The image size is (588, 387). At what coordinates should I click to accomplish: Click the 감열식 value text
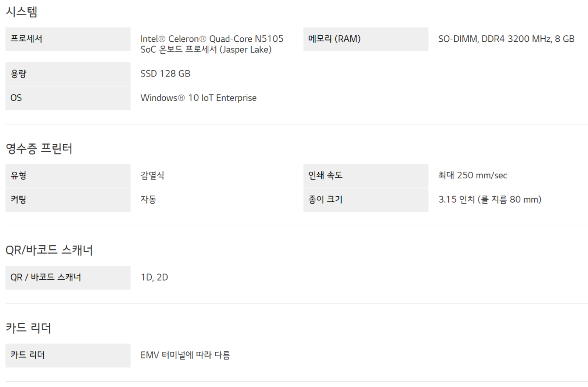tap(152, 176)
